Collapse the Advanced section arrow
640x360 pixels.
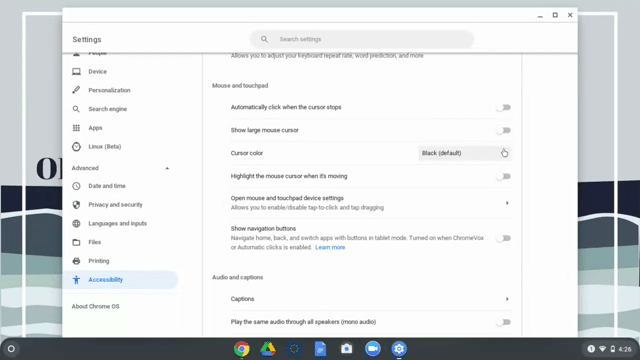[167, 168]
